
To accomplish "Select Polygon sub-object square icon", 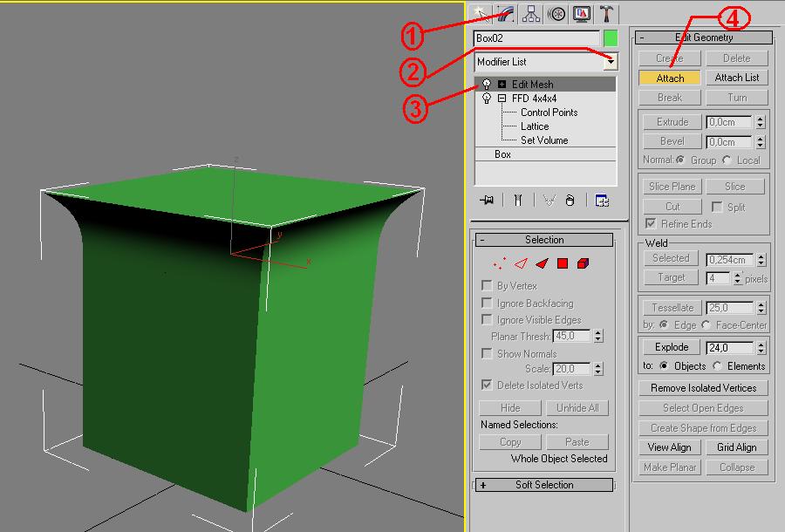I will (x=563, y=263).
